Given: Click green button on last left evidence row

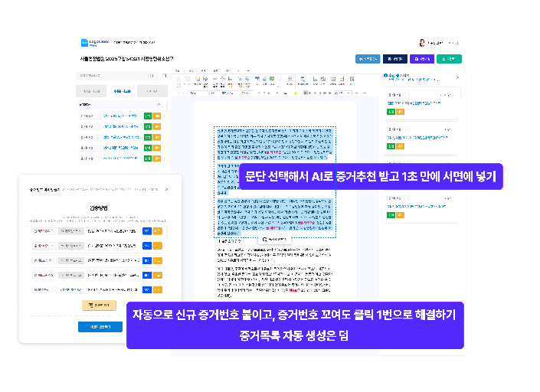Looking at the screenshot, I should [147, 158].
